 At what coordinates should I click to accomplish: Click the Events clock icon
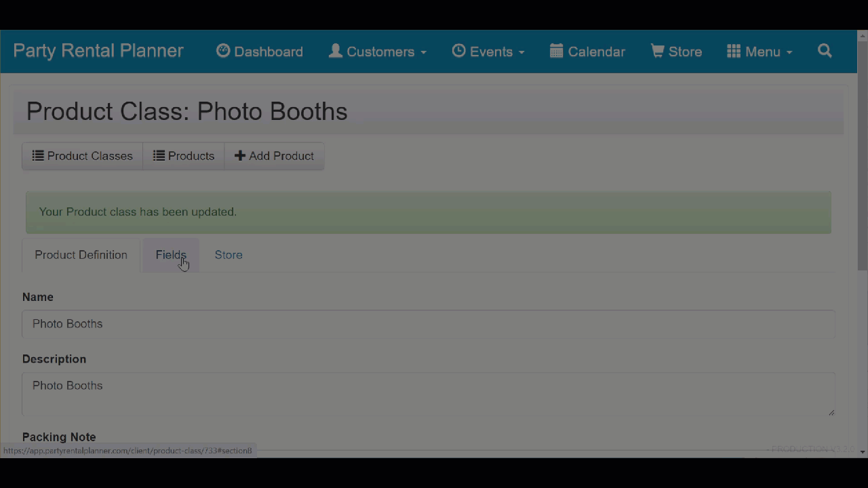(x=459, y=51)
